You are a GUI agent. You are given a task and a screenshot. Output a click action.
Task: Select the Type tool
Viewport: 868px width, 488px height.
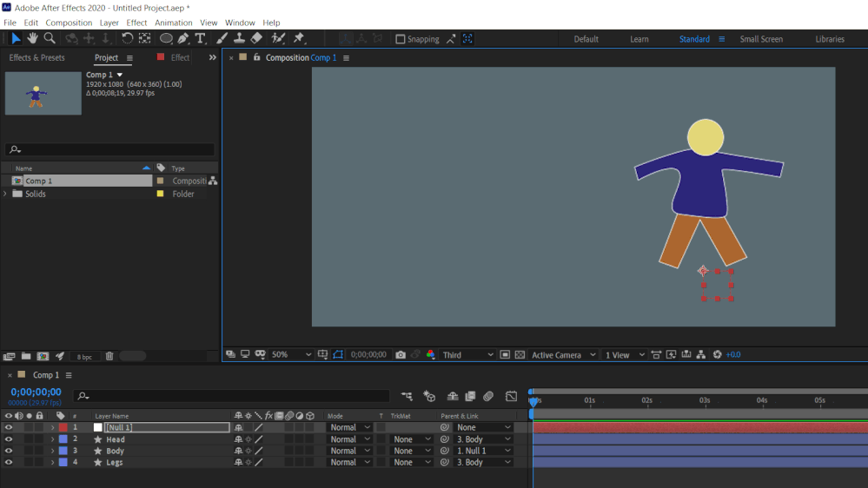click(201, 38)
